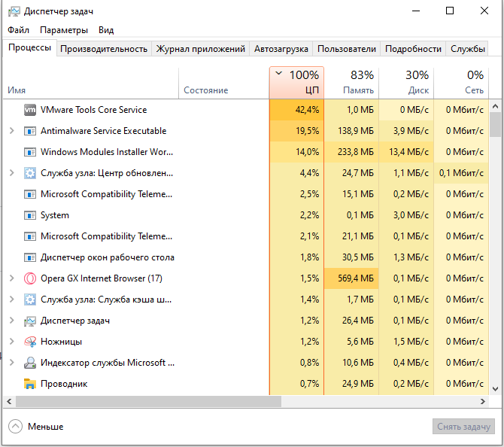Image resolution: width=504 pixels, height=447 pixels.
Task: Click the Проводник folder icon
Action: (30, 384)
